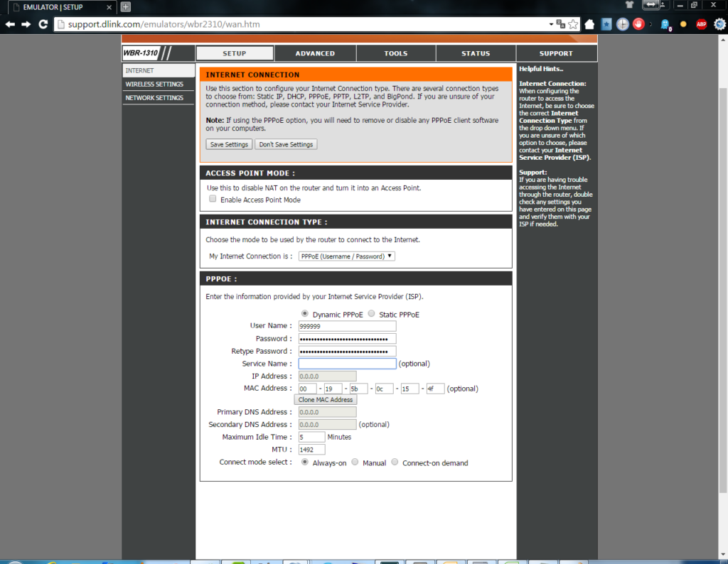
Task: Select the Manual connect mode option
Action: point(355,462)
